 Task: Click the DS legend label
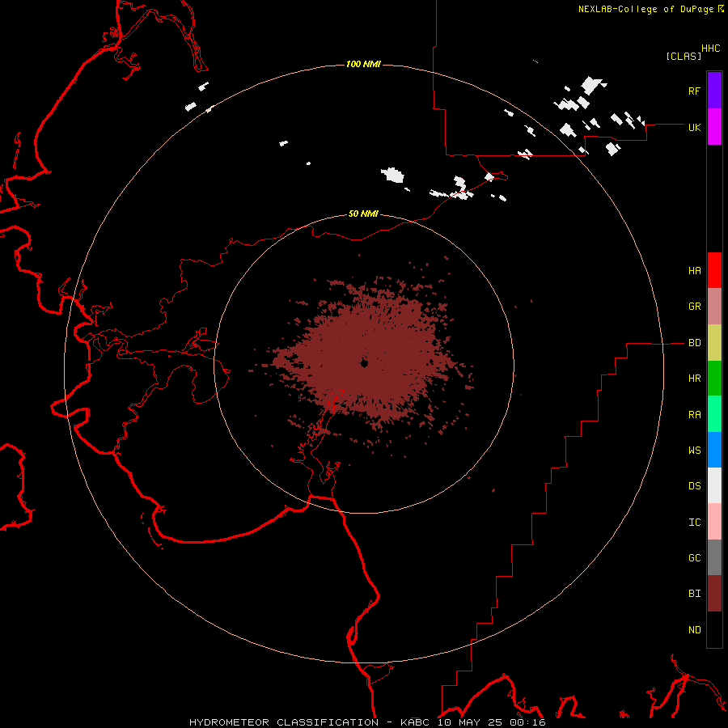(x=694, y=486)
